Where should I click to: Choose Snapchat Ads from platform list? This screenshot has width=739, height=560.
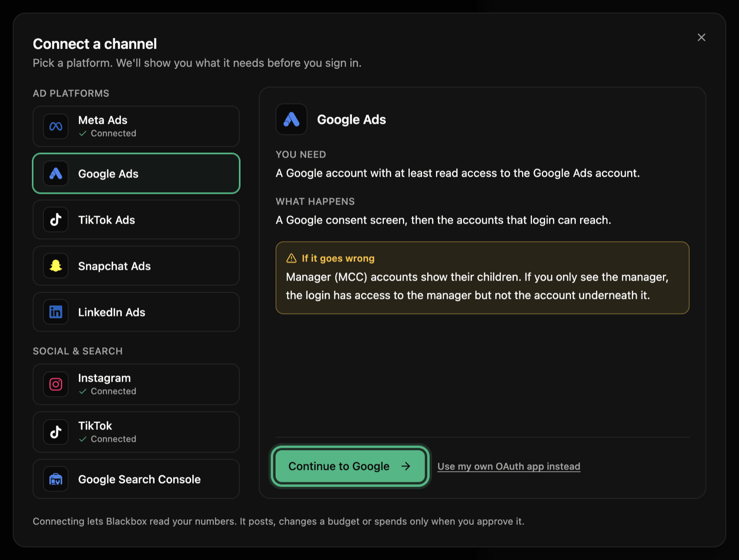tap(136, 266)
